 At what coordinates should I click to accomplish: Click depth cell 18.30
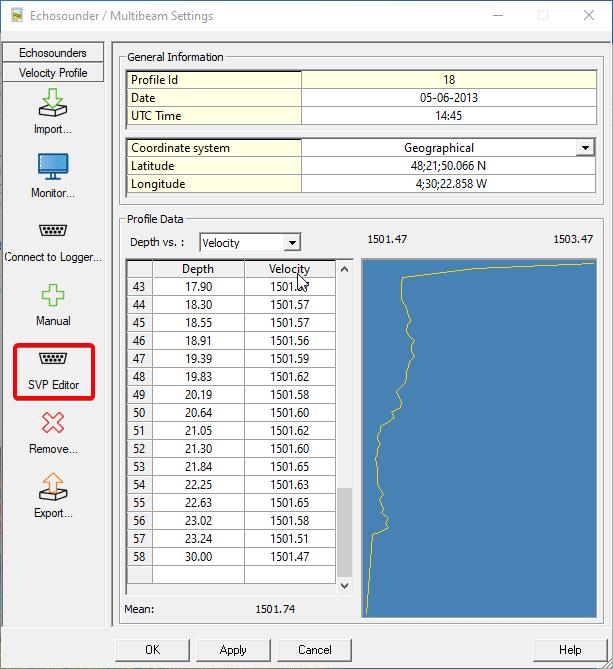[198, 305]
